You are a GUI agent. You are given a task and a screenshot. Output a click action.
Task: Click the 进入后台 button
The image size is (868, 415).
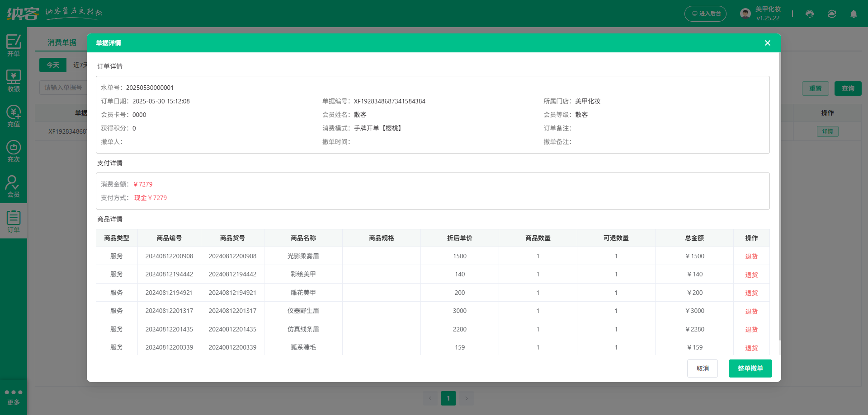pos(705,14)
